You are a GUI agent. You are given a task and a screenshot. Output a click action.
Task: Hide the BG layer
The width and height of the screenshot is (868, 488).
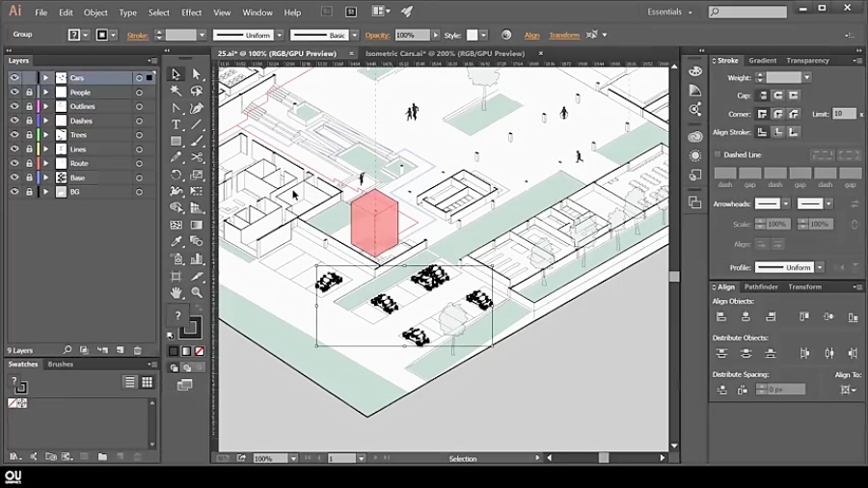14,192
